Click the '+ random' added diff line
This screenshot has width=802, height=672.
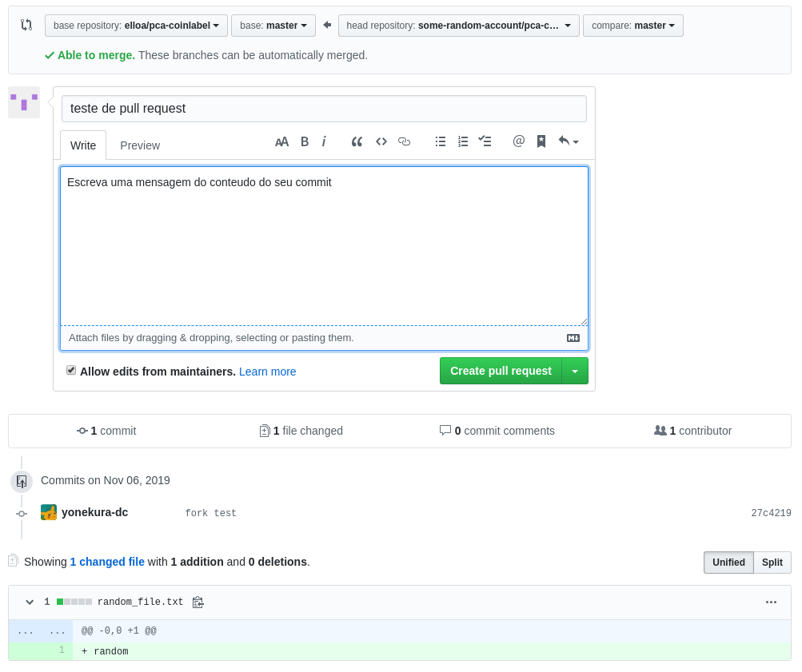pos(433,651)
